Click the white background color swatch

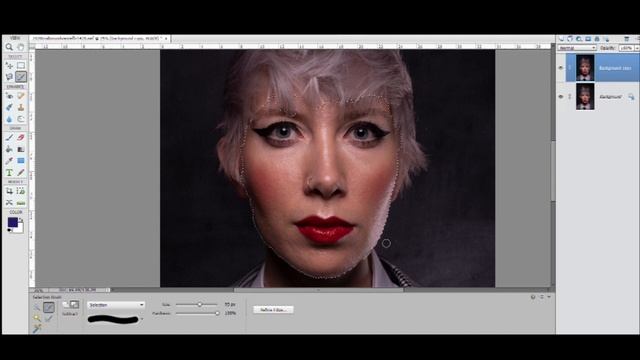(19, 228)
